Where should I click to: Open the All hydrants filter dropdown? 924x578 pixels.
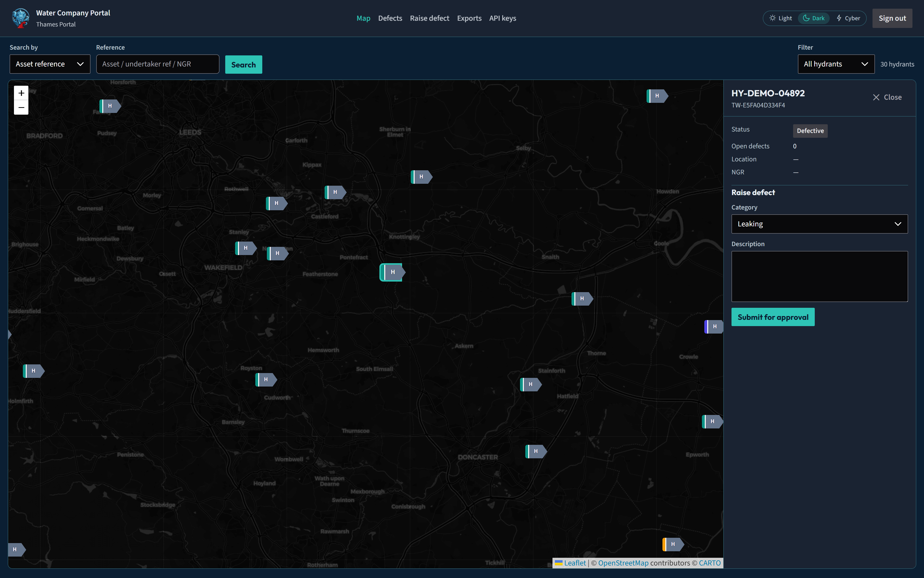click(x=836, y=64)
